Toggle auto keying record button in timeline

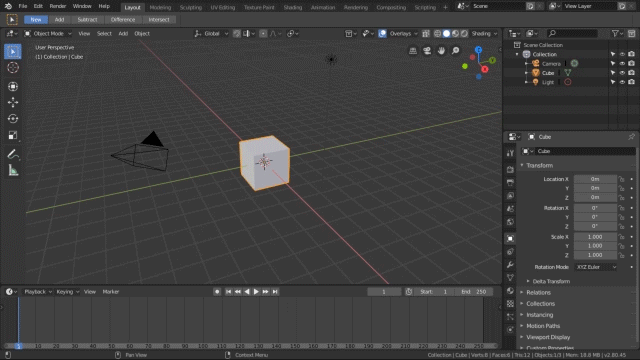[x=217, y=292]
